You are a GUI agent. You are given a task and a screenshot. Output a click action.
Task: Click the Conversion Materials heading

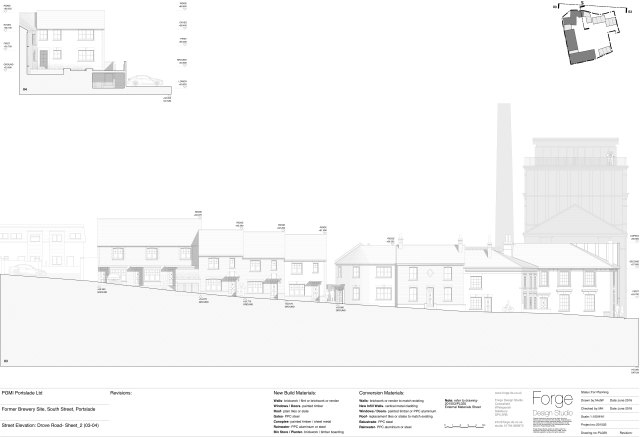(x=383, y=393)
